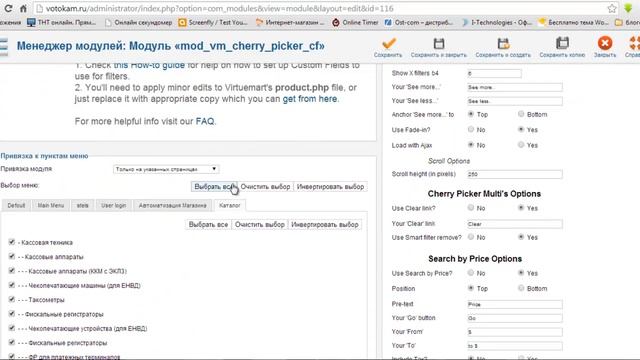Image resolution: width=640 pixels, height=360 pixels.
Task: Open the Ost-com bookmark
Action: (419, 22)
